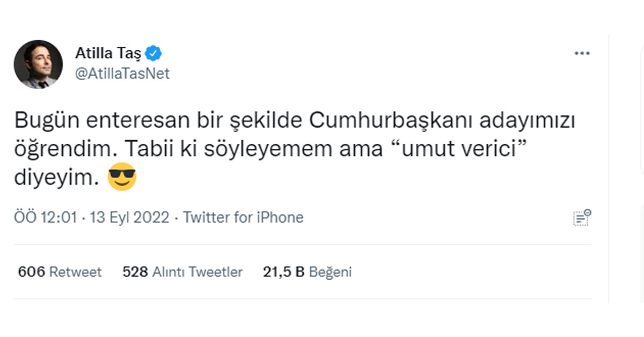
Task: Click the list icon right of the timestamp
Action: coord(582,217)
